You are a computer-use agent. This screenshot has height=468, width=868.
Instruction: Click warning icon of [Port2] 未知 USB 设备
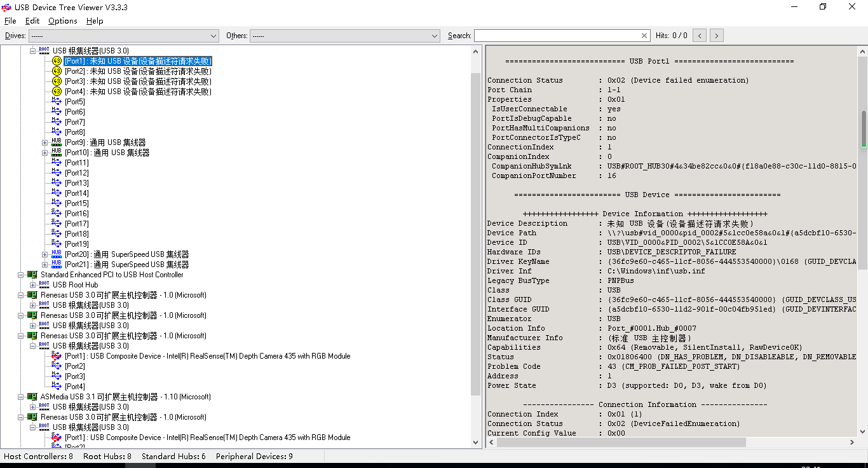pyautogui.click(x=57, y=71)
